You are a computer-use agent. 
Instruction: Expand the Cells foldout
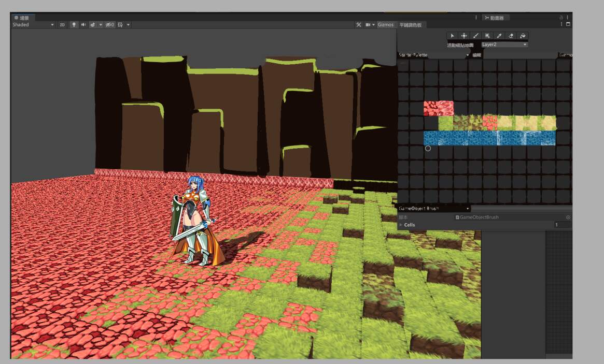(401, 225)
